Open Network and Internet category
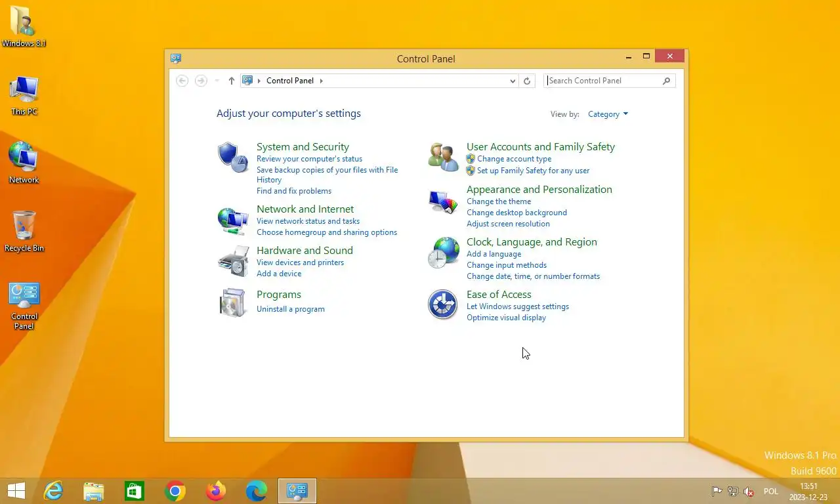The width and height of the screenshot is (840, 504). click(x=305, y=209)
